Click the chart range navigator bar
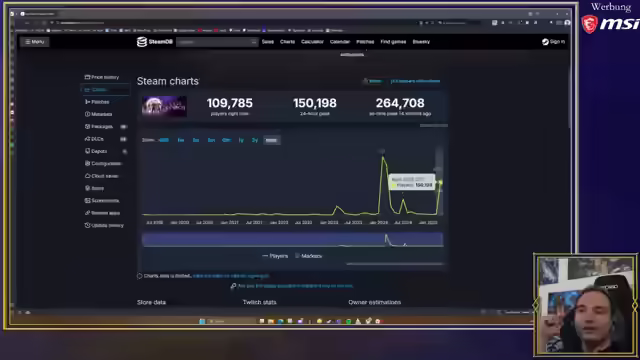Image resolution: width=640 pixels, height=360 pixels. pyautogui.click(x=292, y=240)
